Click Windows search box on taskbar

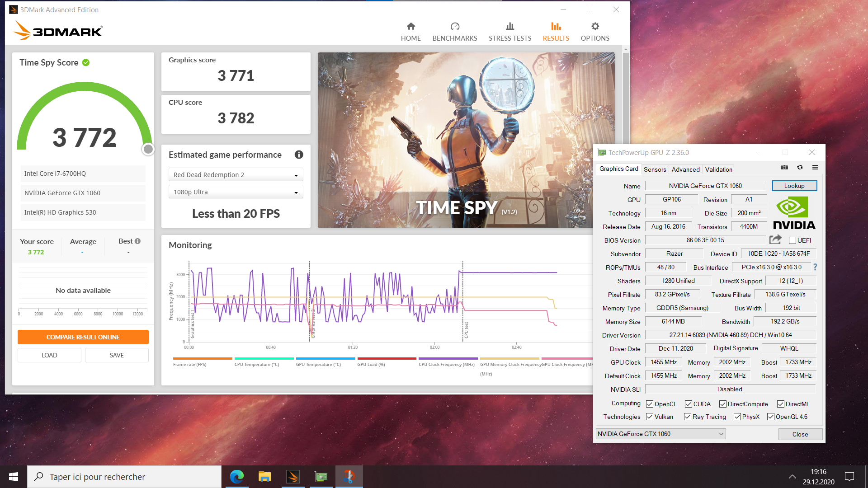point(124,477)
